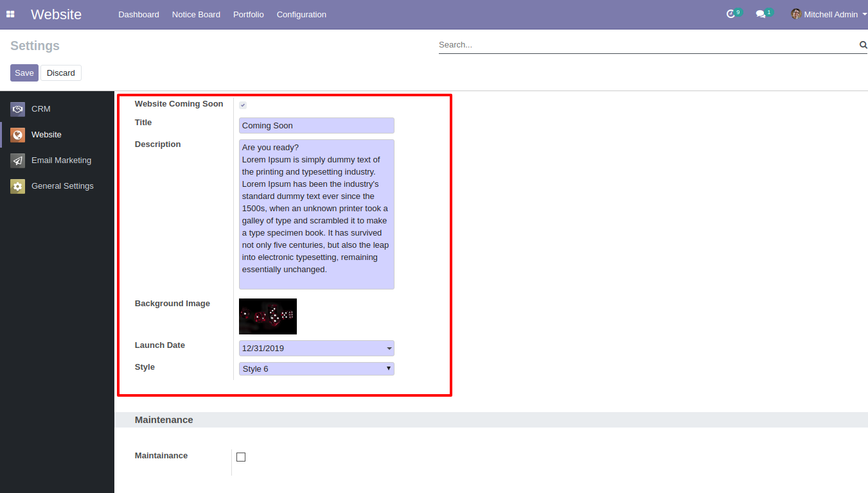This screenshot has height=493, width=868.
Task: Enable the Maintainance checkbox
Action: click(x=241, y=457)
